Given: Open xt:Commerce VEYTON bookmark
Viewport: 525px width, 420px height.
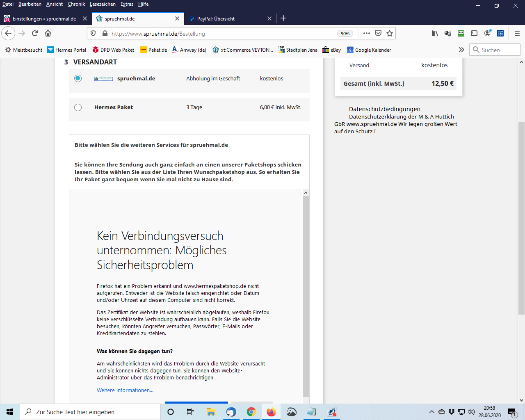Looking at the screenshot, I should [x=243, y=50].
